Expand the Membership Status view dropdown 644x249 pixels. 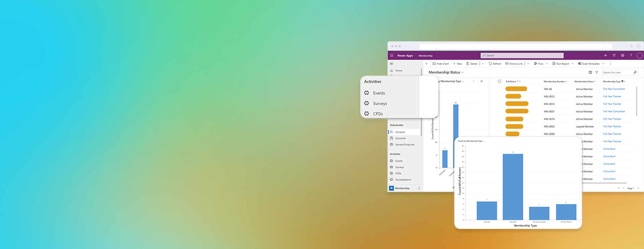[463, 72]
